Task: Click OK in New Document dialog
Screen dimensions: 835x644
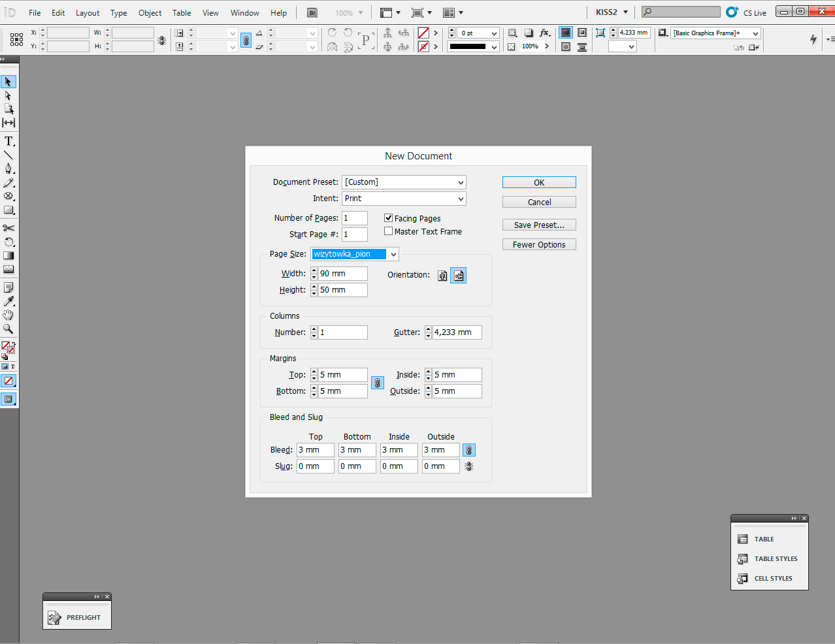Action: pos(539,183)
